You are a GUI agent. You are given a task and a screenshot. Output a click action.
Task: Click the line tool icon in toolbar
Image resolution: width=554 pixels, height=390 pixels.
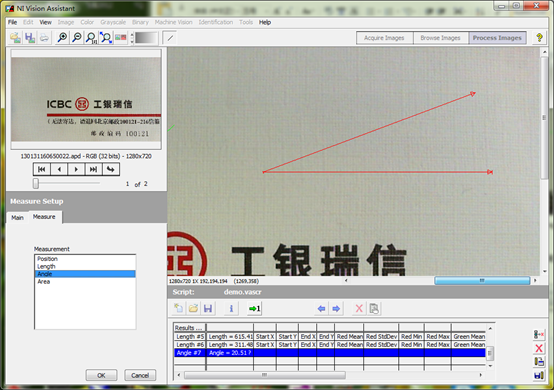[x=170, y=38]
